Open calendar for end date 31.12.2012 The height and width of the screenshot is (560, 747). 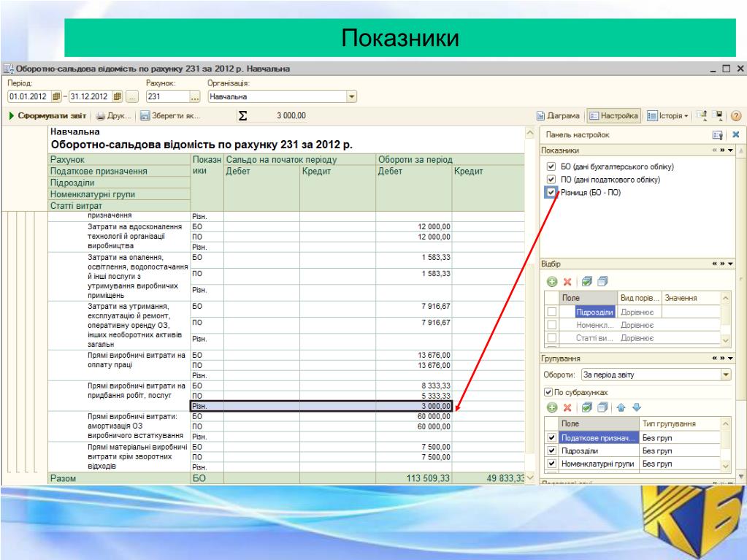coord(117,96)
